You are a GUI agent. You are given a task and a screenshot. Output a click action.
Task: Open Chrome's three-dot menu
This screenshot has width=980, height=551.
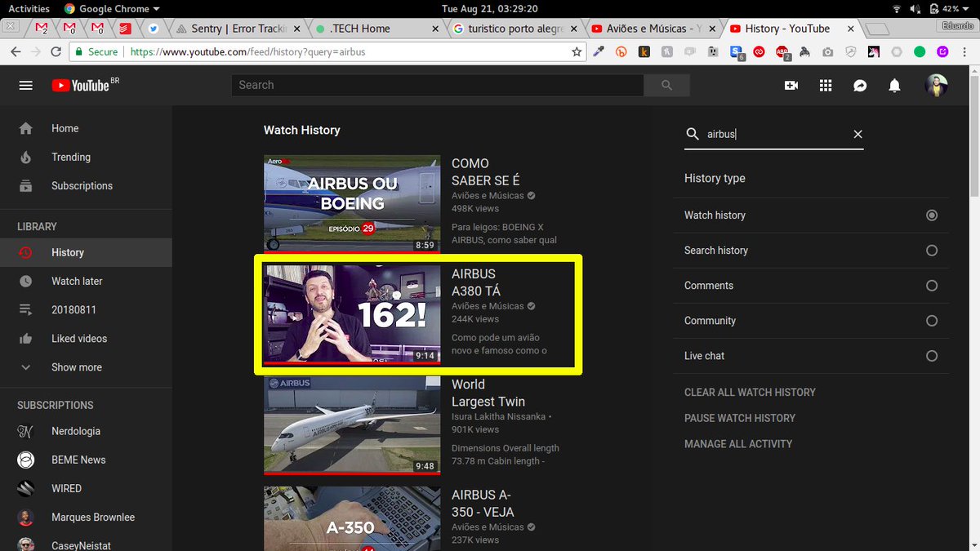964,51
